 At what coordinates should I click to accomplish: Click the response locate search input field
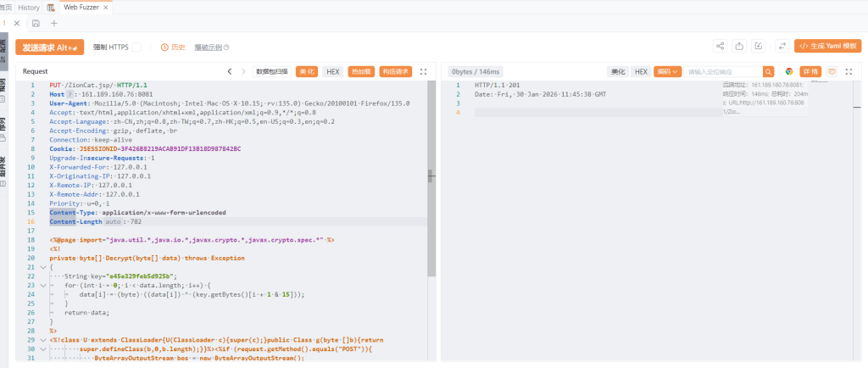(723, 72)
